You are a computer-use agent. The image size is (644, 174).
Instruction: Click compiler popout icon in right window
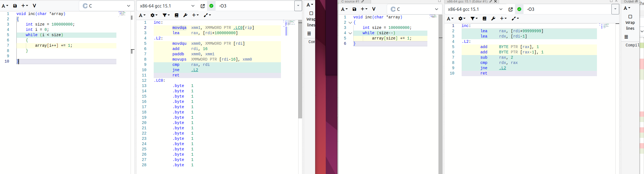pos(511,9)
